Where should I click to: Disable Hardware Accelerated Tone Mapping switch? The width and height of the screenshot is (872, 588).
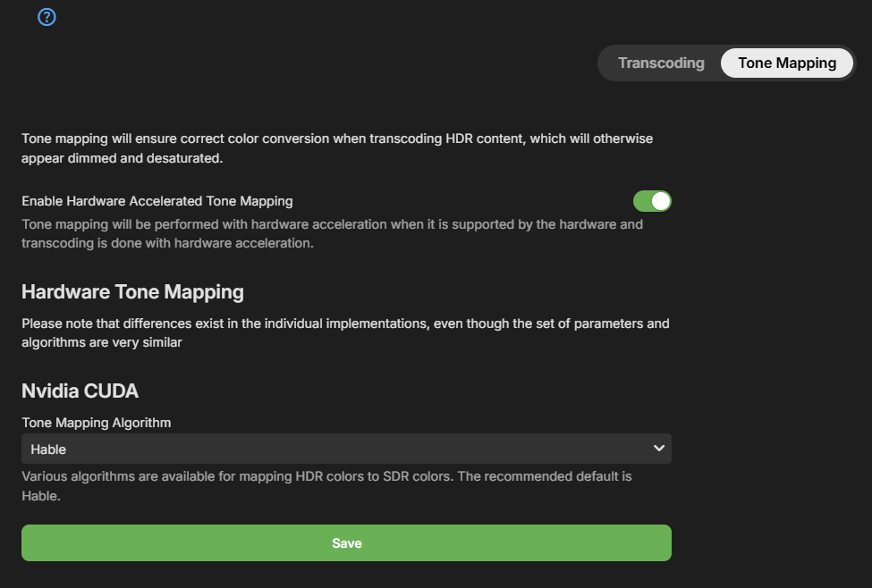coord(652,201)
